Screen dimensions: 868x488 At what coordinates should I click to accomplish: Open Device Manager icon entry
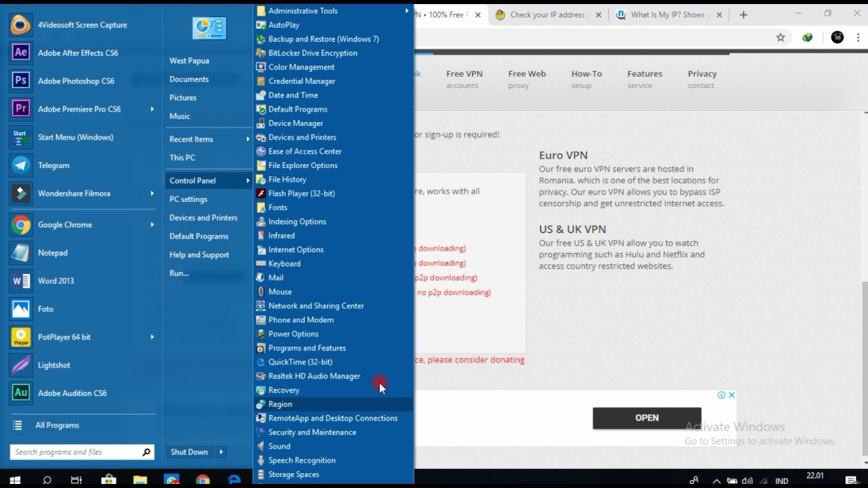261,123
